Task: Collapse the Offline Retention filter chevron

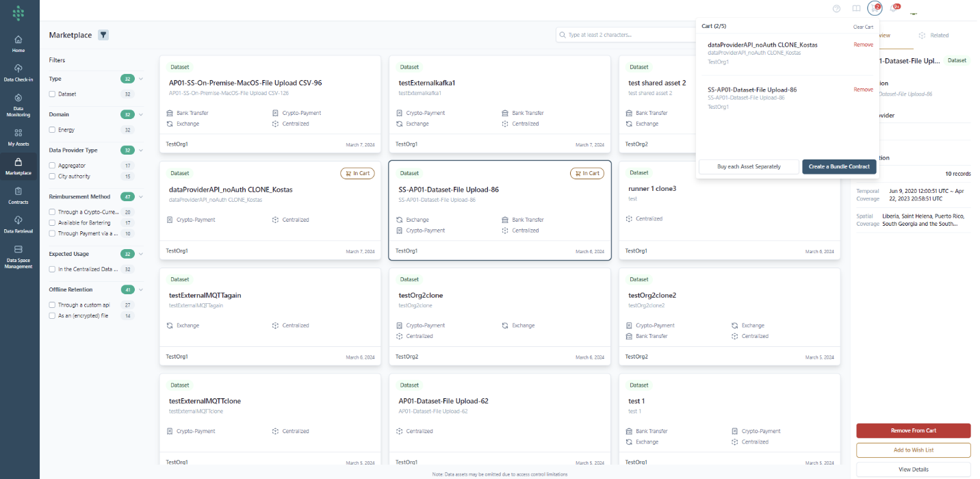Action: tap(141, 289)
